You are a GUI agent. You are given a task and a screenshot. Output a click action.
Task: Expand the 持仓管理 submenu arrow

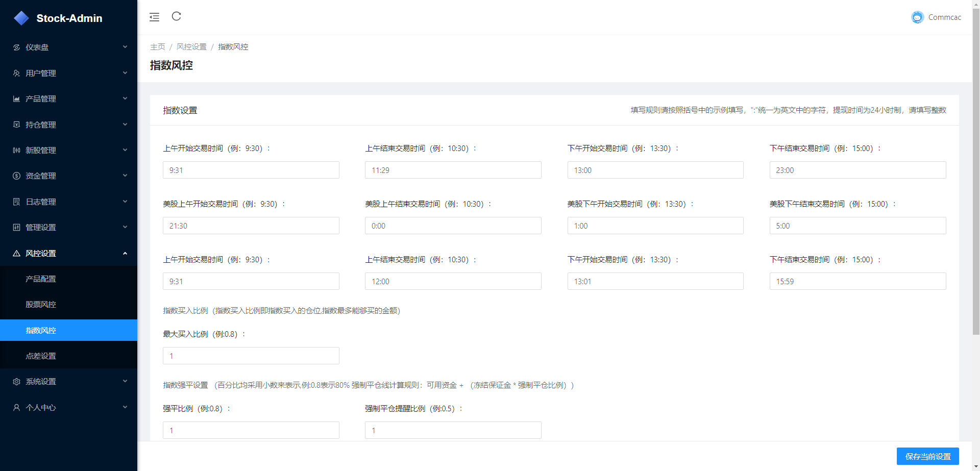pyautogui.click(x=125, y=125)
